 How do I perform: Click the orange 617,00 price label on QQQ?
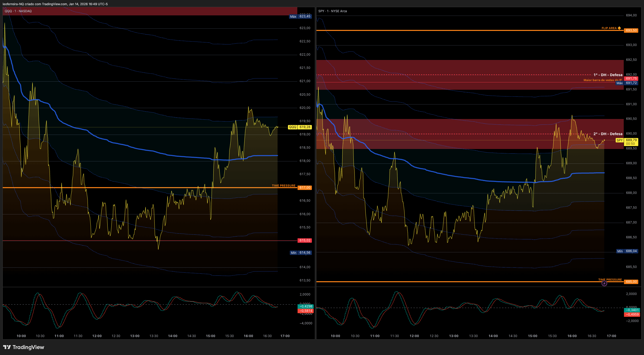(305, 188)
